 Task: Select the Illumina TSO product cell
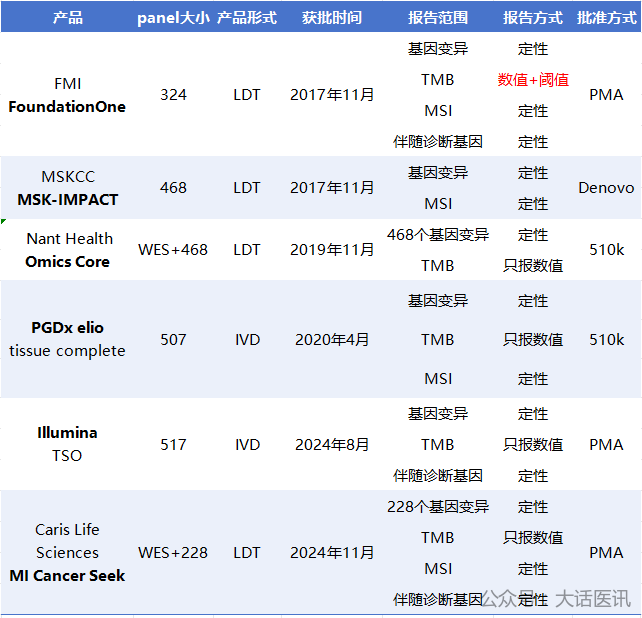(x=68, y=444)
